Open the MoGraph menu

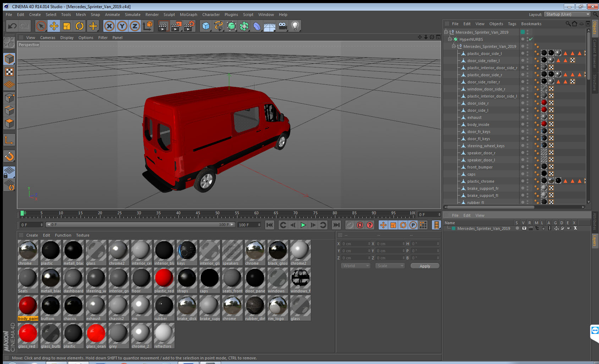188,15
